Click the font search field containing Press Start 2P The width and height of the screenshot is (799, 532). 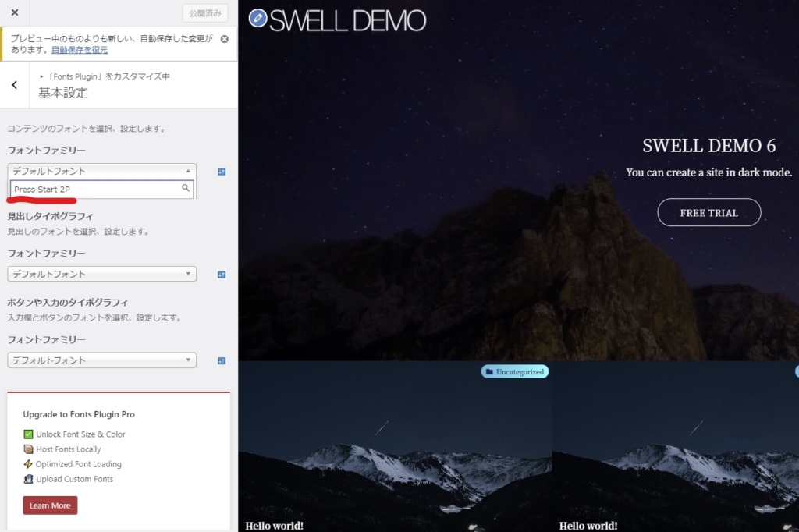(101, 189)
